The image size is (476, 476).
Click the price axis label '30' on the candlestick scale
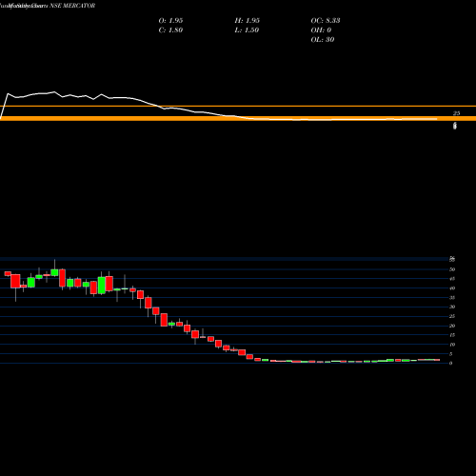coord(452,307)
